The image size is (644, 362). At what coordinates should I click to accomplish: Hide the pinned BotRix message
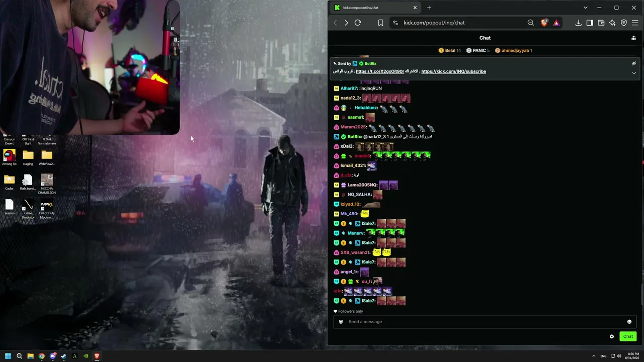(x=634, y=63)
